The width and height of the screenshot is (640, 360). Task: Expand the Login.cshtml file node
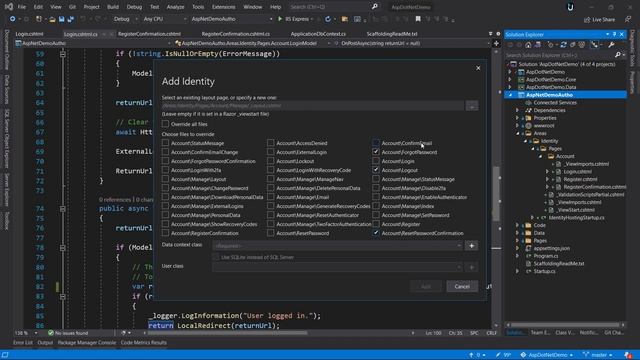(547, 172)
